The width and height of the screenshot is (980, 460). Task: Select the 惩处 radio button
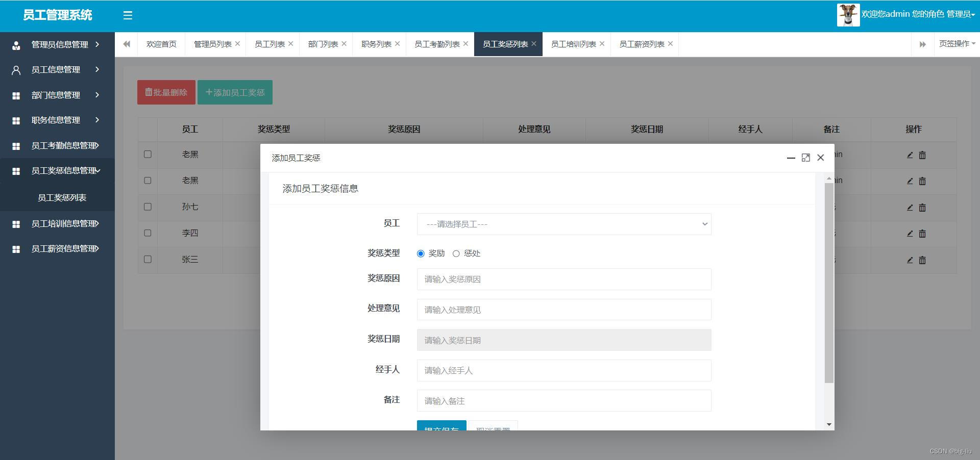(x=456, y=253)
